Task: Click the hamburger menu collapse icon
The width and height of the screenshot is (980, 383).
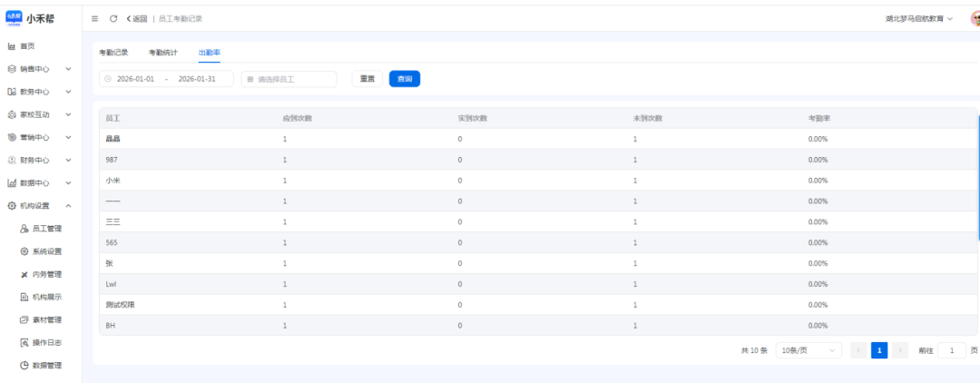Action: click(95, 18)
